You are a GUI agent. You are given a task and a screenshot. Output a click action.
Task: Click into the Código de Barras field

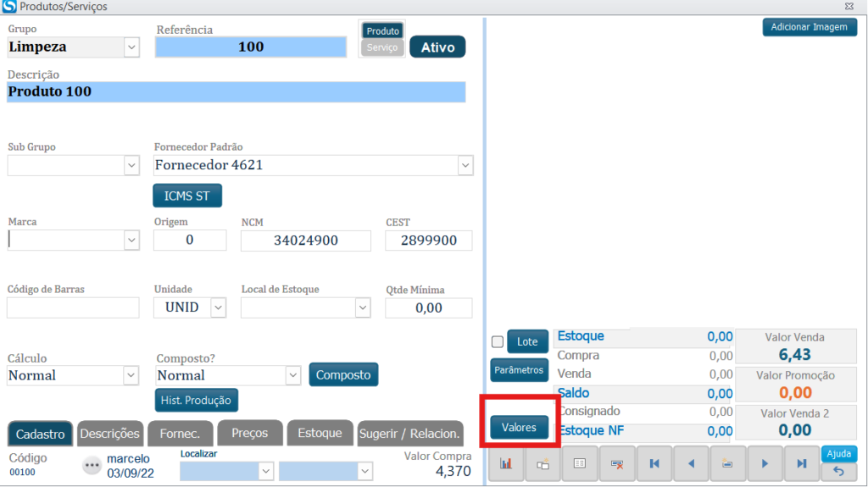(73, 307)
